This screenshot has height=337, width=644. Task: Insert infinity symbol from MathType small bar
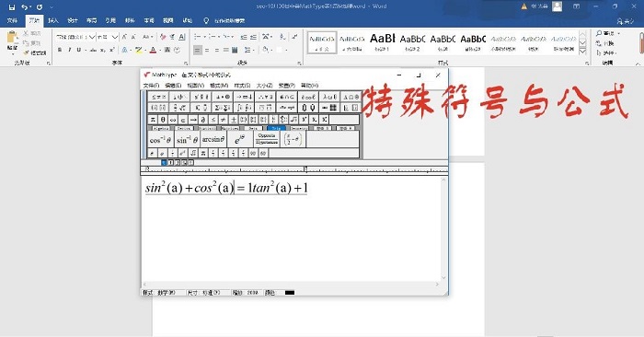click(173, 120)
